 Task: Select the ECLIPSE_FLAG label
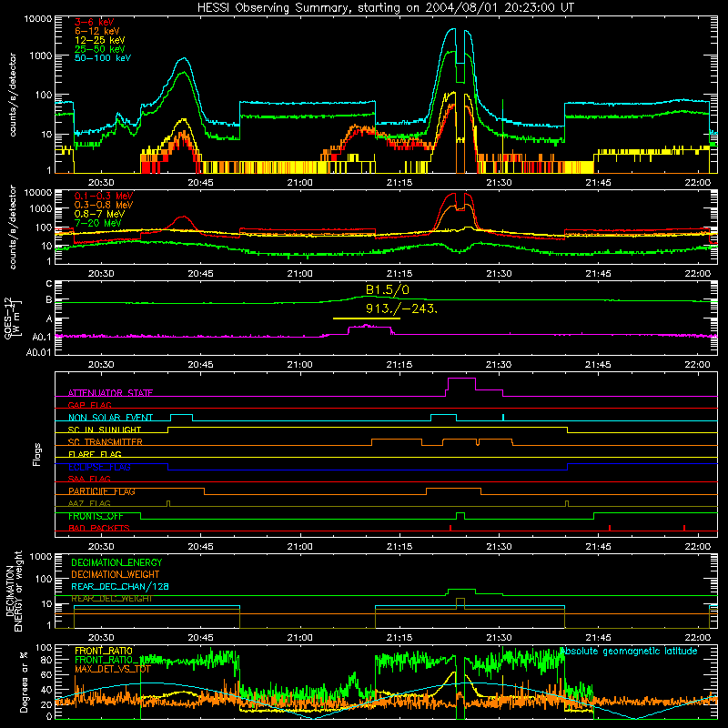click(99, 467)
